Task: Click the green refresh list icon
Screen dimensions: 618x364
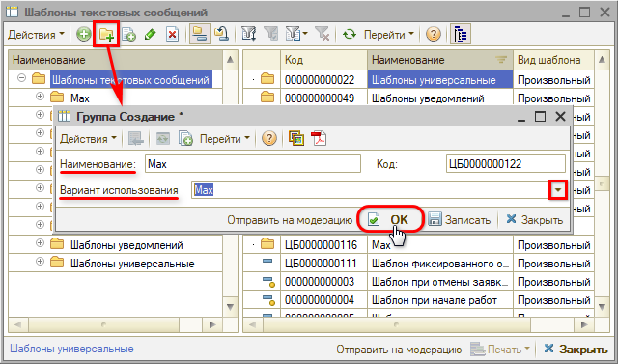Action: click(350, 34)
